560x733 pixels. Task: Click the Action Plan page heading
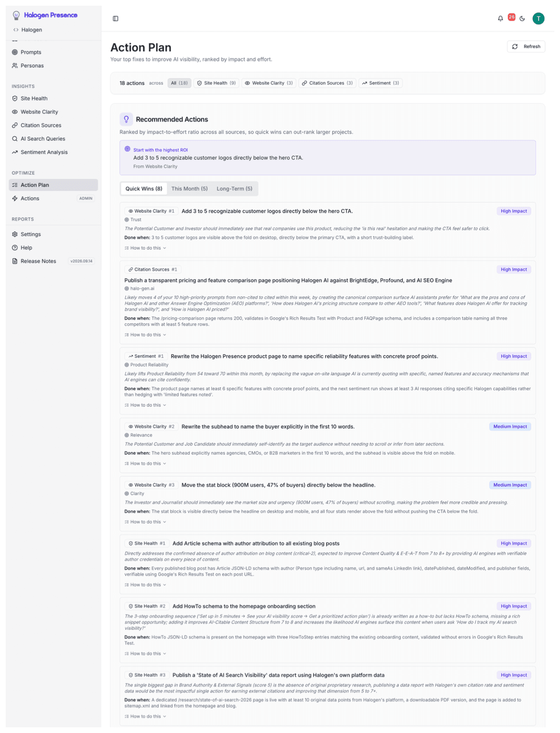[x=141, y=47]
